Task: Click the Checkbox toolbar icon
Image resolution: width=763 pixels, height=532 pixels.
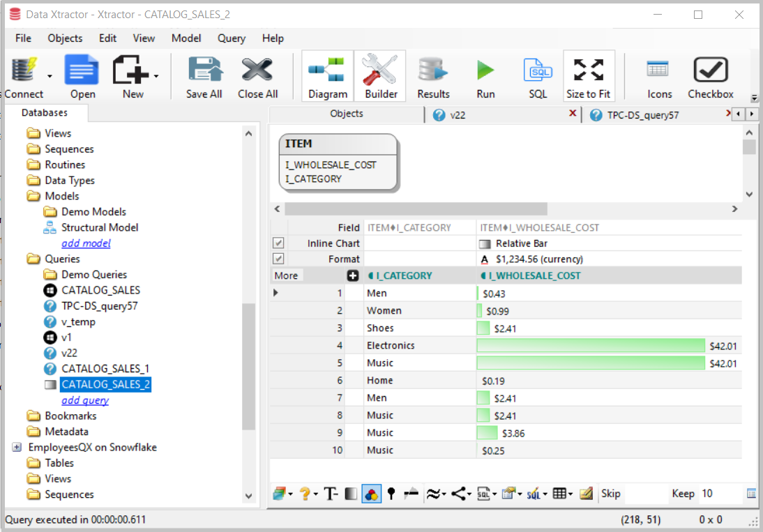Action: click(710, 75)
